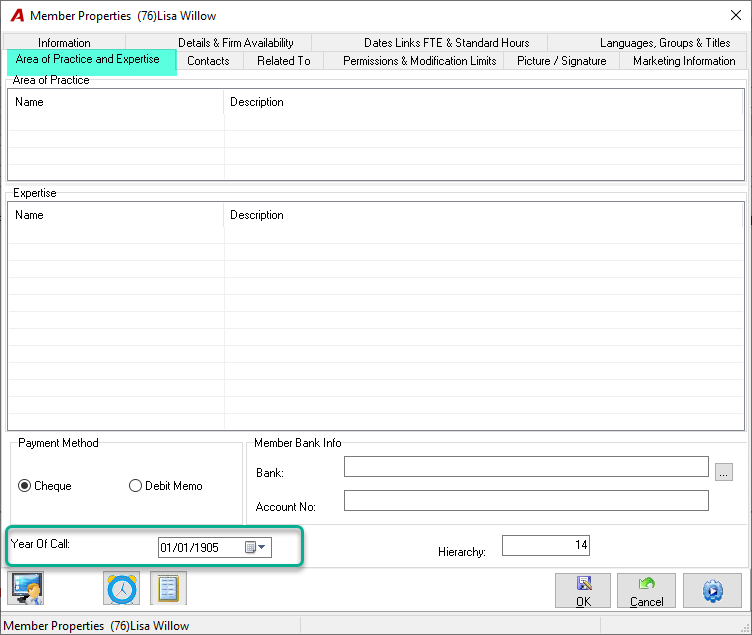
Task: Click the Bank browse ellipsis button
Action: point(724,472)
